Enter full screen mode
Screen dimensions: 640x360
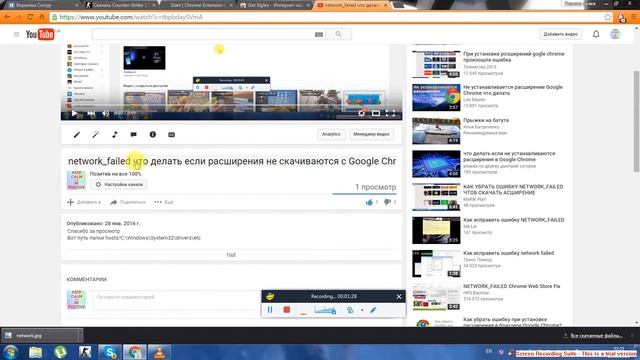coord(390,113)
